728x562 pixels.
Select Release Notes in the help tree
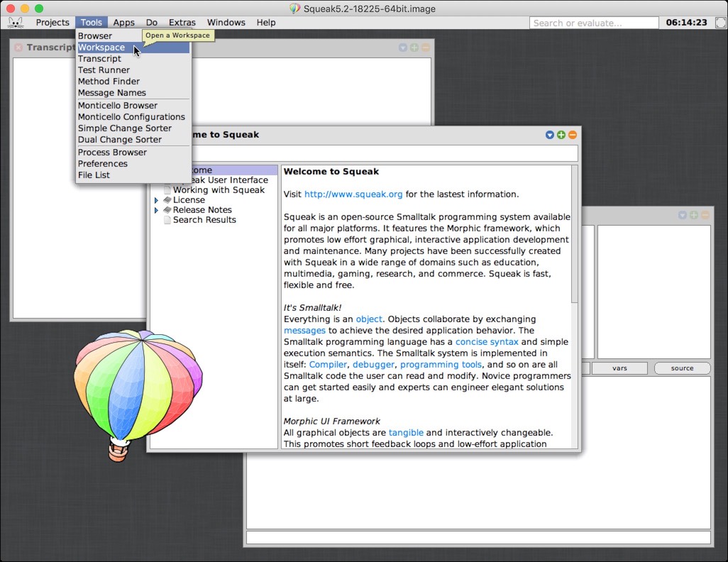coord(202,210)
